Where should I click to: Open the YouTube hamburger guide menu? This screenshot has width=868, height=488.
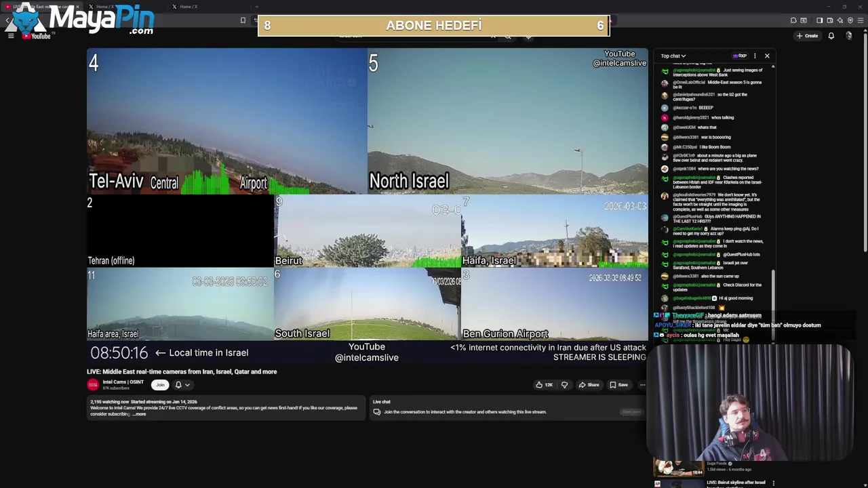point(11,36)
